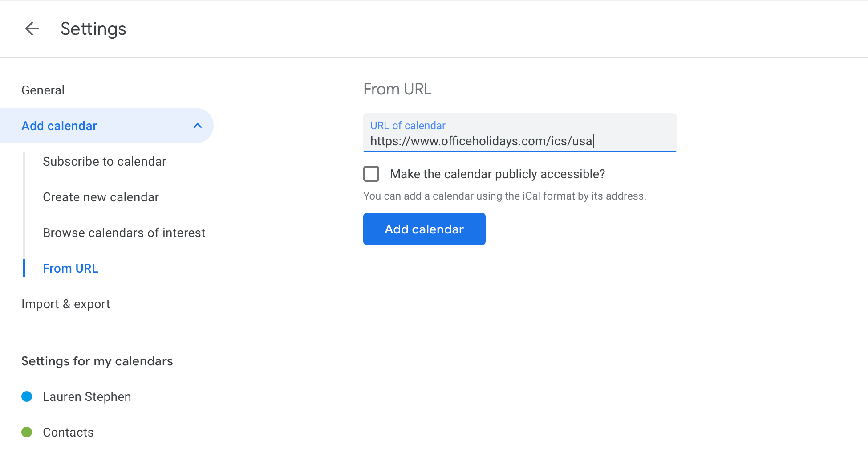Select Create new calendar in sidebar

[101, 197]
